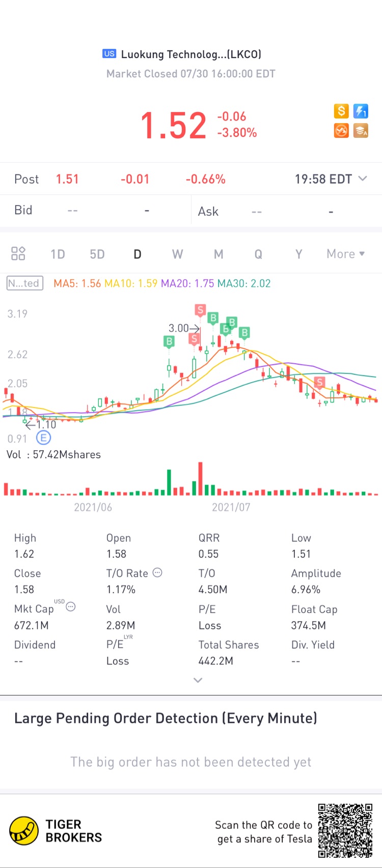382x868 pixels.
Task: Open the More chart periods dropdown
Action: [346, 254]
